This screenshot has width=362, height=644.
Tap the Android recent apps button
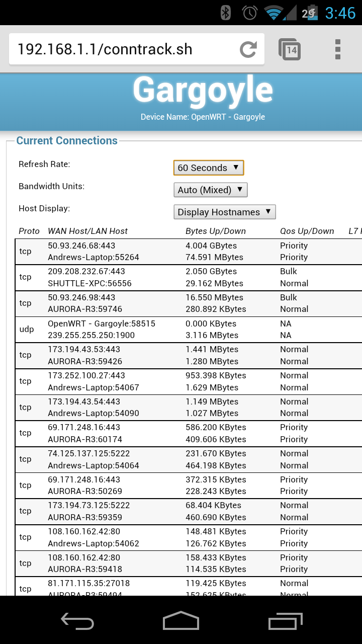click(285, 621)
